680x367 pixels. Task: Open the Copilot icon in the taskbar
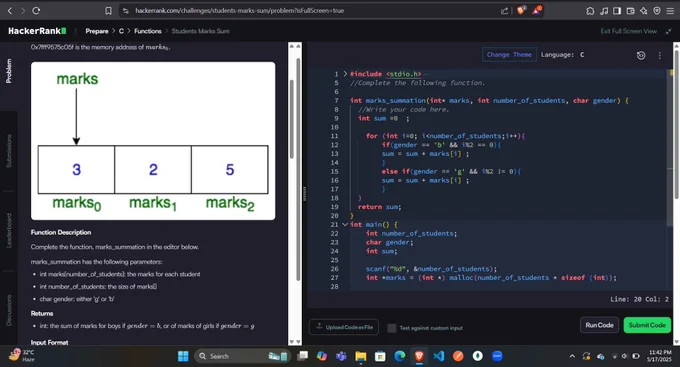tap(322, 356)
